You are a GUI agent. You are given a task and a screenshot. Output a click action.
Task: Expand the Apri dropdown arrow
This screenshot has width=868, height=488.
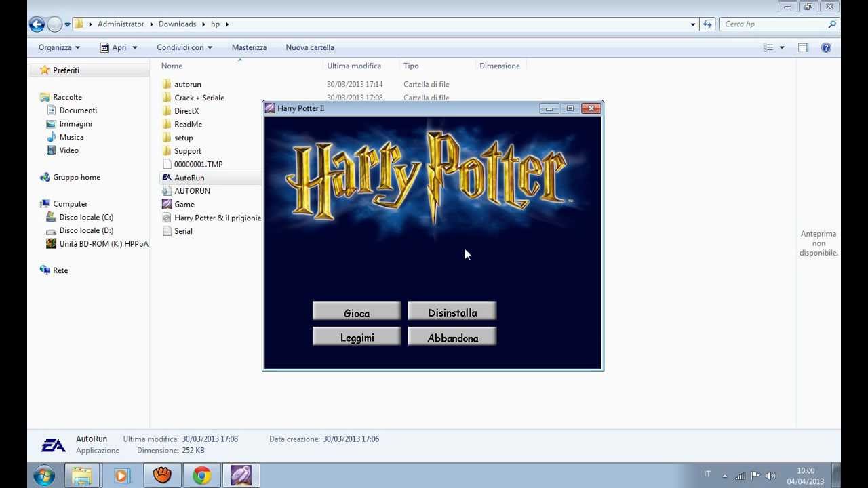(135, 47)
